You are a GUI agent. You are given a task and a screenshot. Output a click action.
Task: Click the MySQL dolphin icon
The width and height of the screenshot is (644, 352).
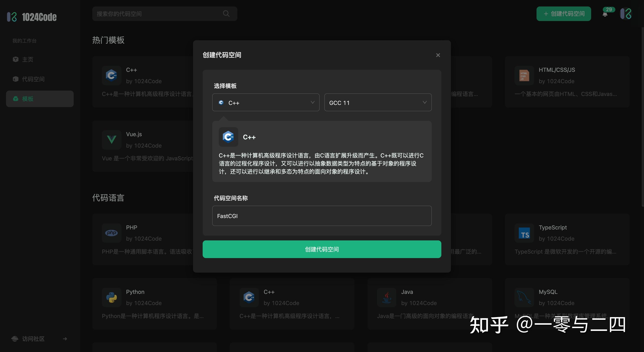click(524, 297)
